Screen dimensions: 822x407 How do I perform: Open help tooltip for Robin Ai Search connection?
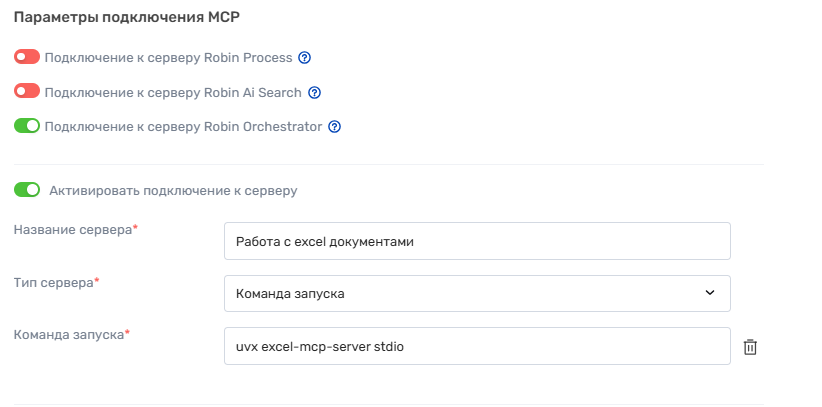(x=314, y=93)
